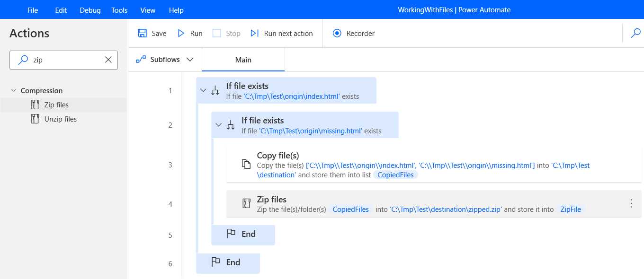Collapse the outer If file exists block

[x=203, y=90]
